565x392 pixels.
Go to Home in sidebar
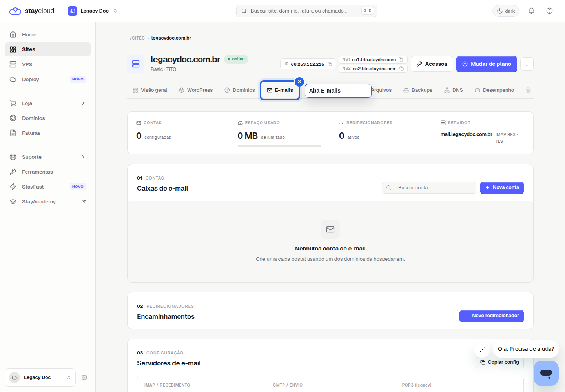[x=47, y=34]
